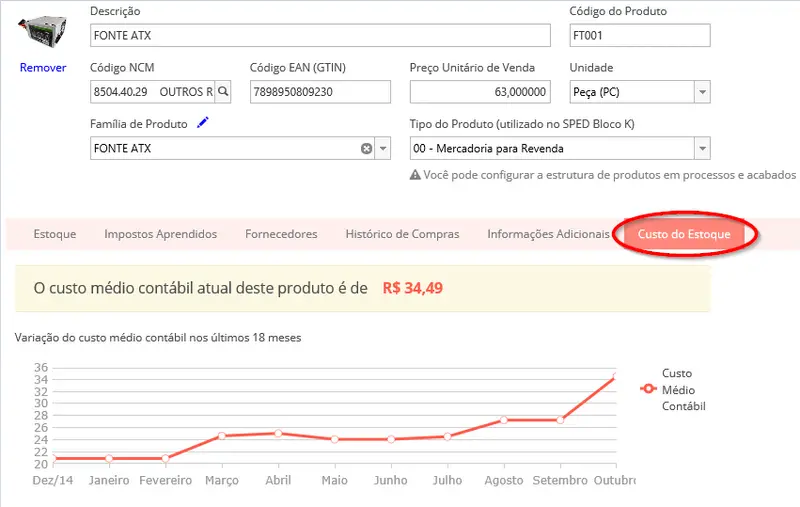
Task: Click the Abril data point on chart
Action: [278, 434]
